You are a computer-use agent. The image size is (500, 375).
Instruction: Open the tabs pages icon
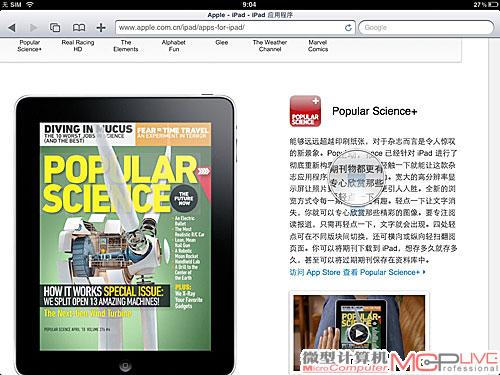coord(55,28)
